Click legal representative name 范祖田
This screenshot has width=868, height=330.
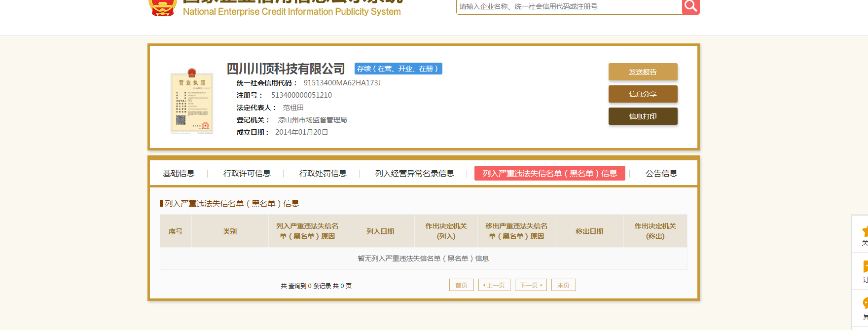(293, 108)
